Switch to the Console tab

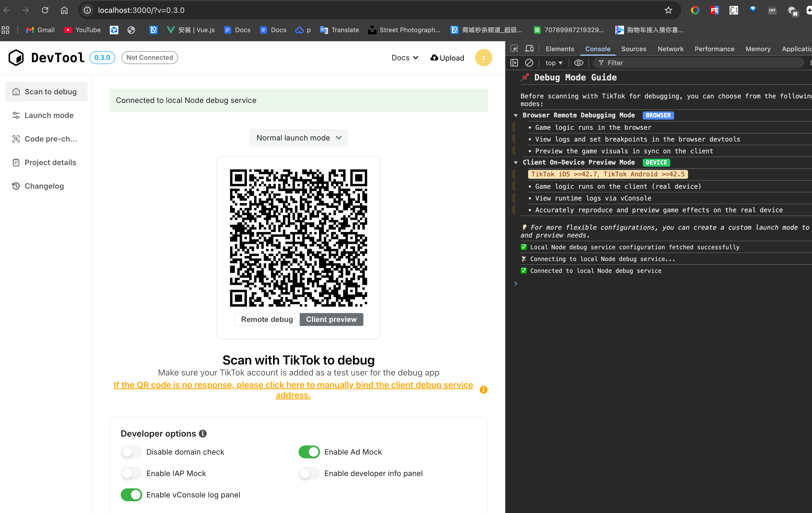click(597, 49)
